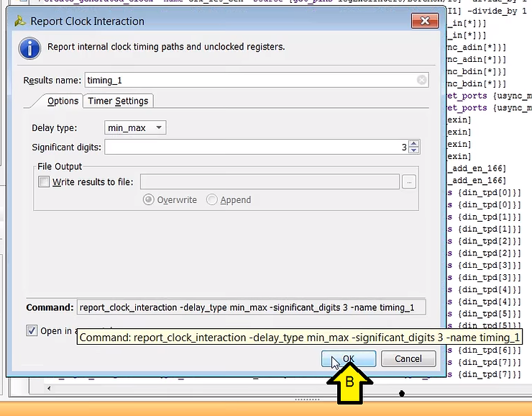Select the Overwrite radio button
The height and width of the screenshot is (416, 532).
pyautogui.click(x=149, y=200)
